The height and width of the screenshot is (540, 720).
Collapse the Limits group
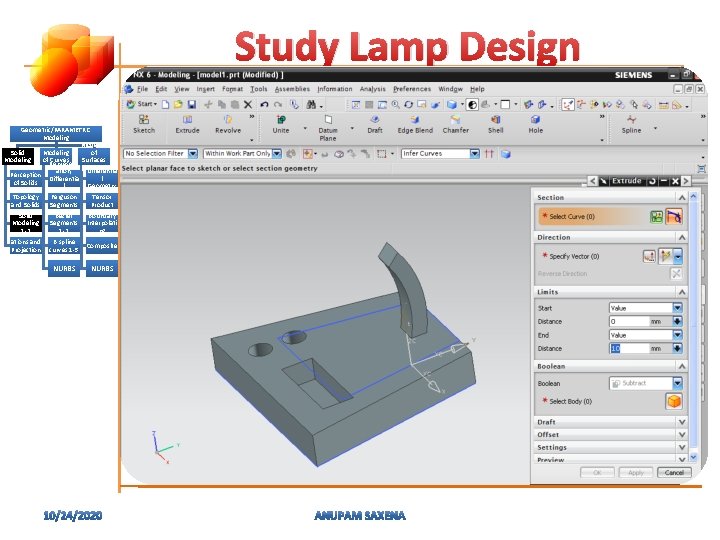click(x=682, y=292)
